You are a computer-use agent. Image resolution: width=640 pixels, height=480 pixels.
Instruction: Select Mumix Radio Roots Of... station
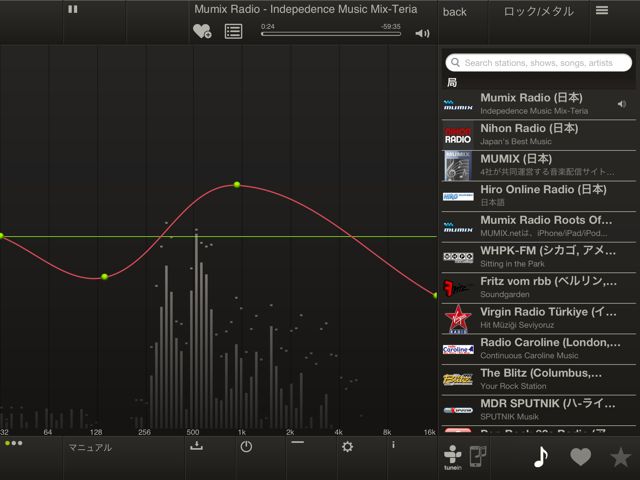click(x=539, y=227)
